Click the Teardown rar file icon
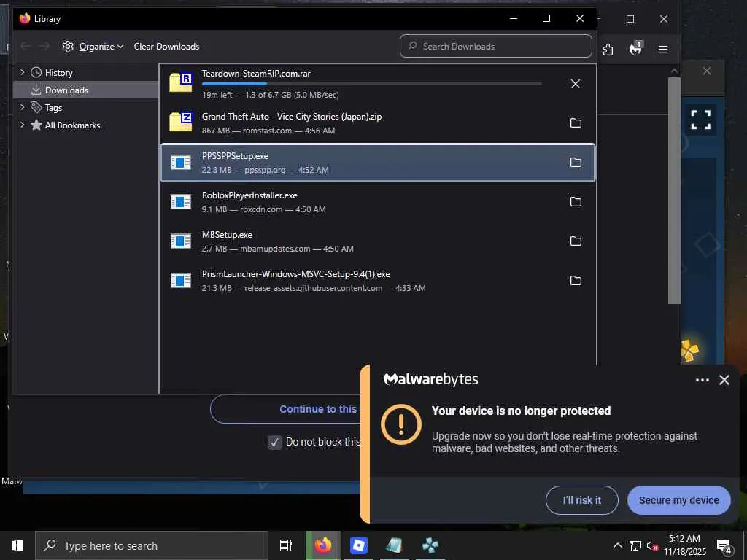 (181, 82)
